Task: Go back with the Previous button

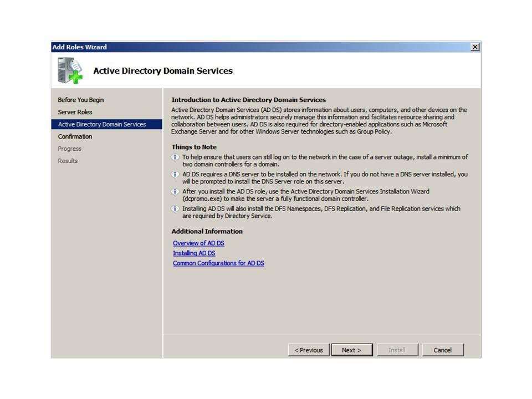Action: pos(309,350)
